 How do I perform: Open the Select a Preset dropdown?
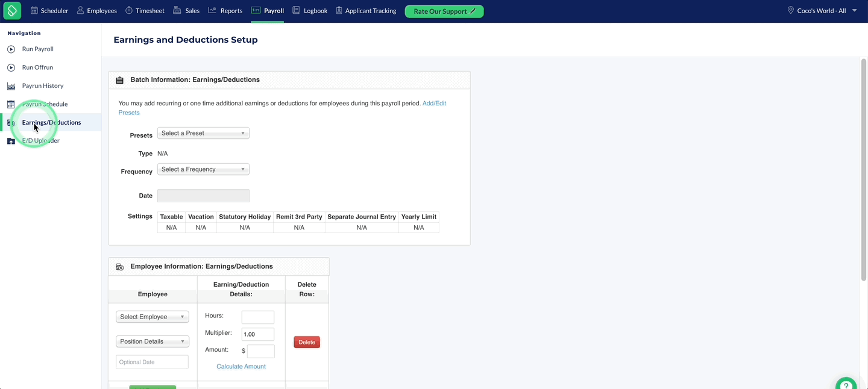pyautogui.click(x=203, y=133)
